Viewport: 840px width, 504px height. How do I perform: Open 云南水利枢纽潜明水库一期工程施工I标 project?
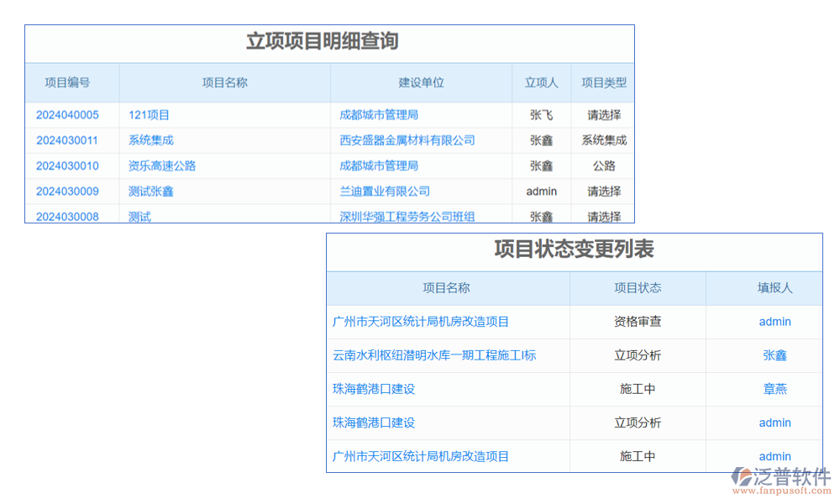tap(434, 355)
